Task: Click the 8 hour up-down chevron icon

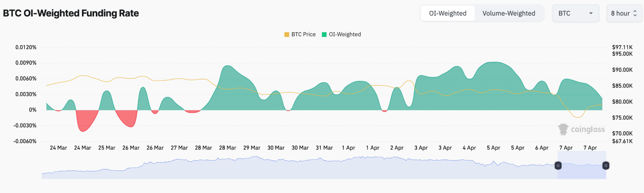Action: pos(635,13)
